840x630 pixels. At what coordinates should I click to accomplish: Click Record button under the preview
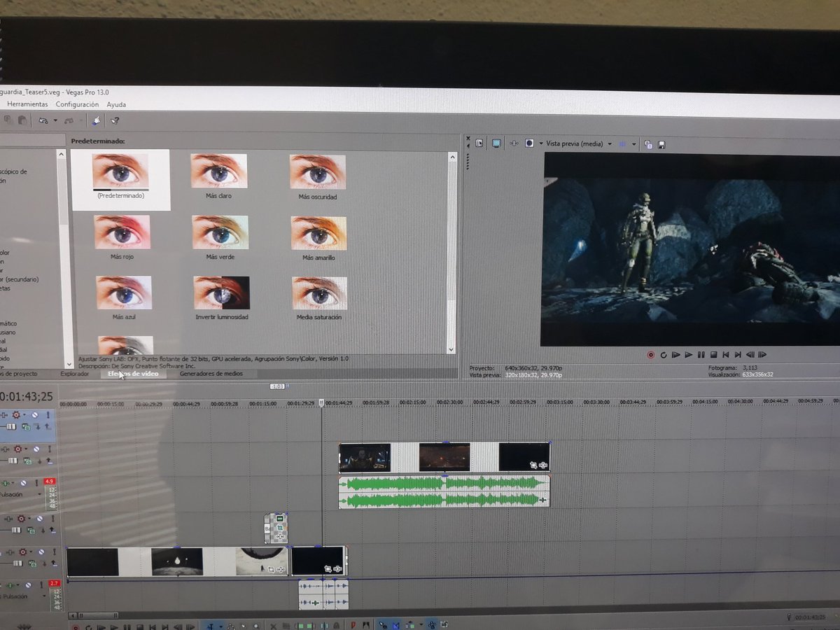pos(650,355)
